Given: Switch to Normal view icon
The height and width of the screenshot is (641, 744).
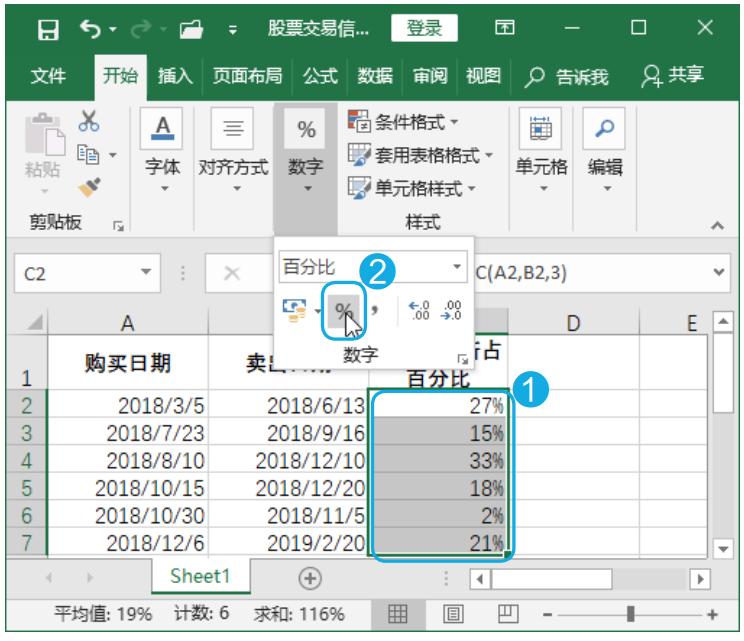Looking at the screenshot, I should click(x=398, y=614).
